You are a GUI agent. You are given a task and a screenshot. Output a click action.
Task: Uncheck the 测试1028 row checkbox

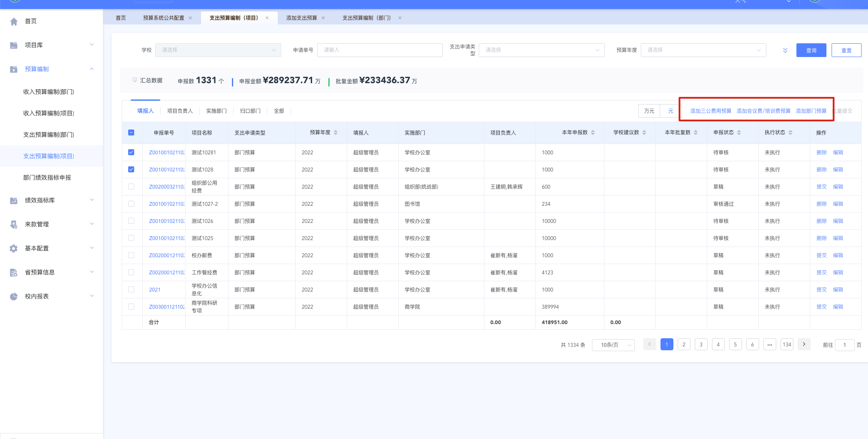pyautogui.click(x=131, y=170)
